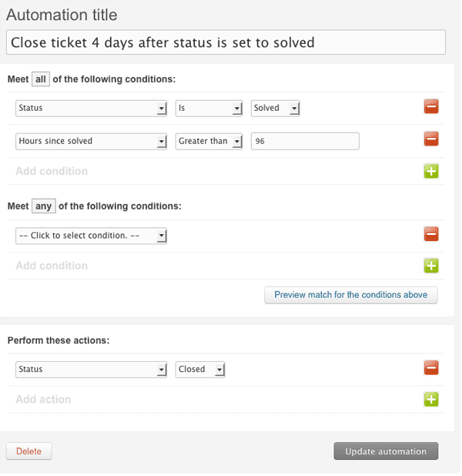The width and height of the screenshot is (462, 476).
Task: Remove the empty 'any' condition row
Action: coord(431,234)
